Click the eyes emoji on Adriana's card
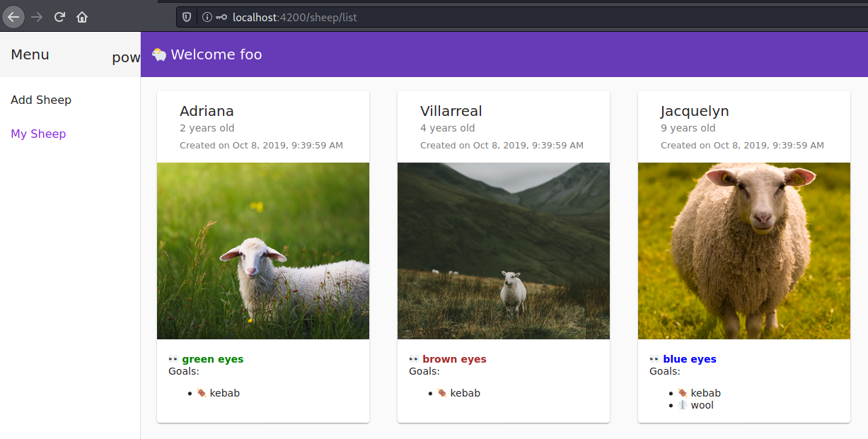The height and width of the screenshot is (439, 868). click(173, 359)
